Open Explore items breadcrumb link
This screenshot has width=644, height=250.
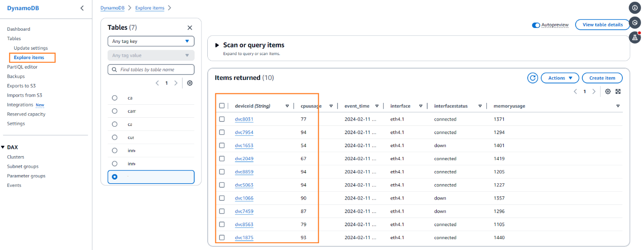[x=150, y=8]
